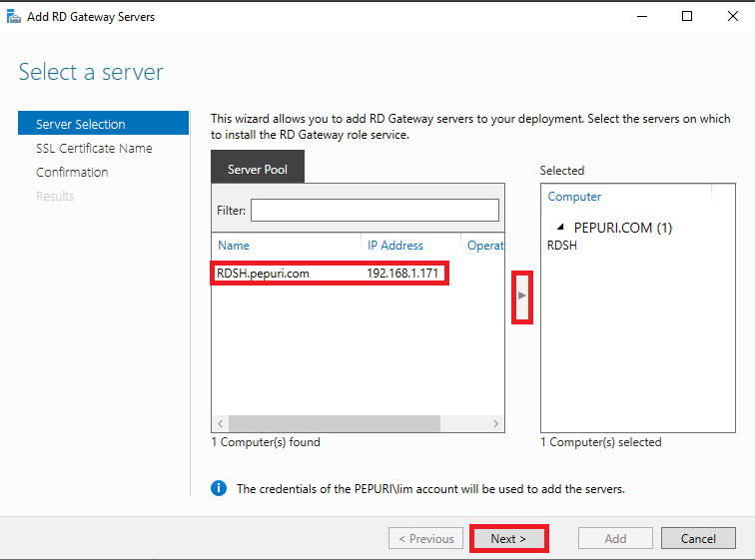Click the Next > button
The width and height of the screenshot is (755, 560).
coord(509,538)
